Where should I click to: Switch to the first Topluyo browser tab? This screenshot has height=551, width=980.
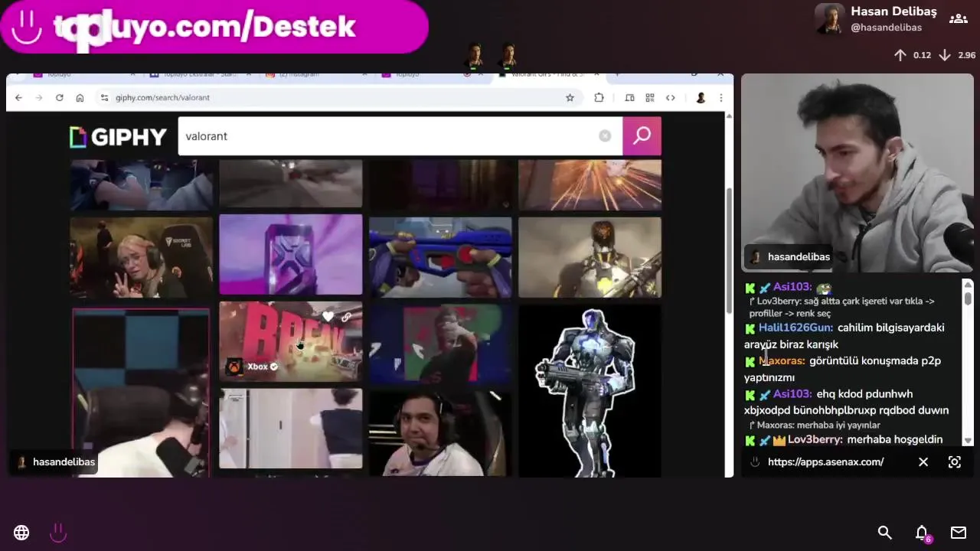[x=84, y=74]
